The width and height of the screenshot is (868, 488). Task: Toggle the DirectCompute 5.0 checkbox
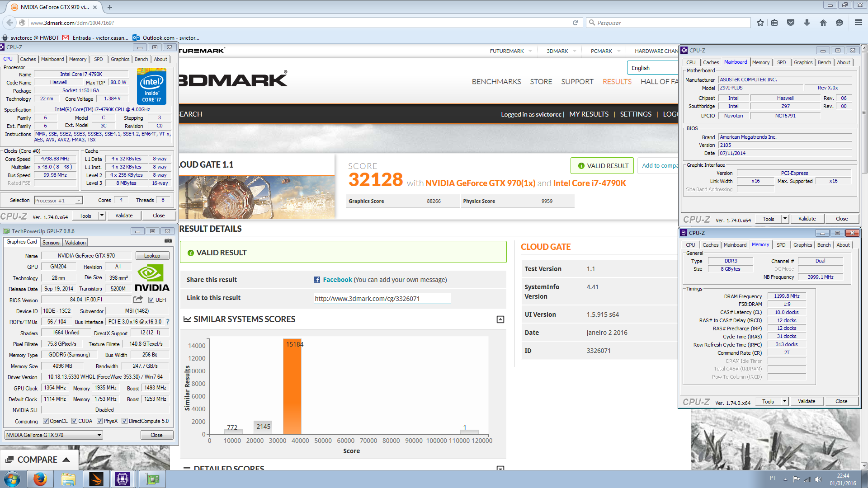124,421
